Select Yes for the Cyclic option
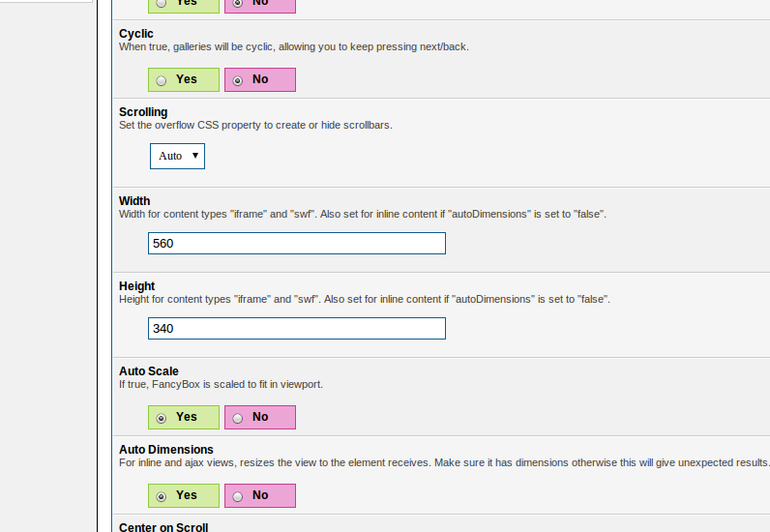770x532 pixels. [162, 80]
